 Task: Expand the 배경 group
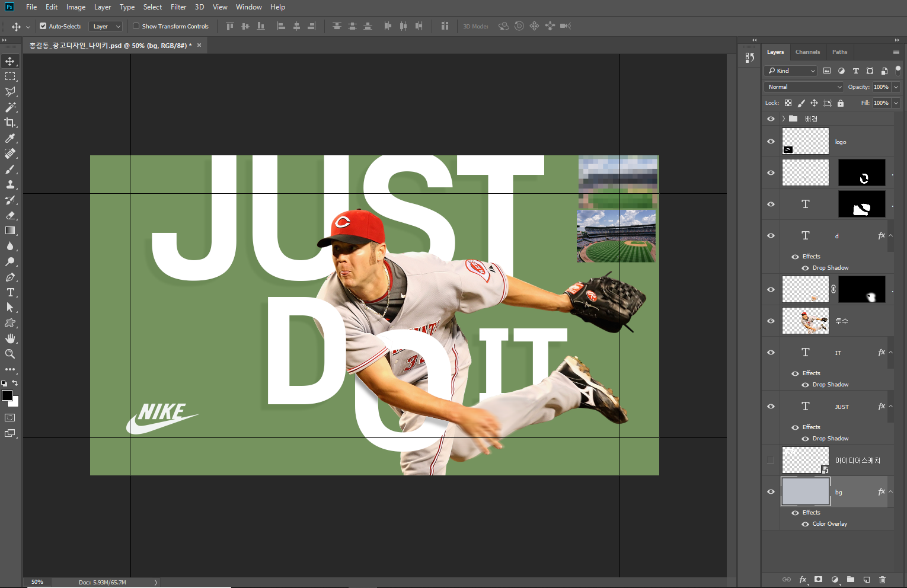point(783,119)
